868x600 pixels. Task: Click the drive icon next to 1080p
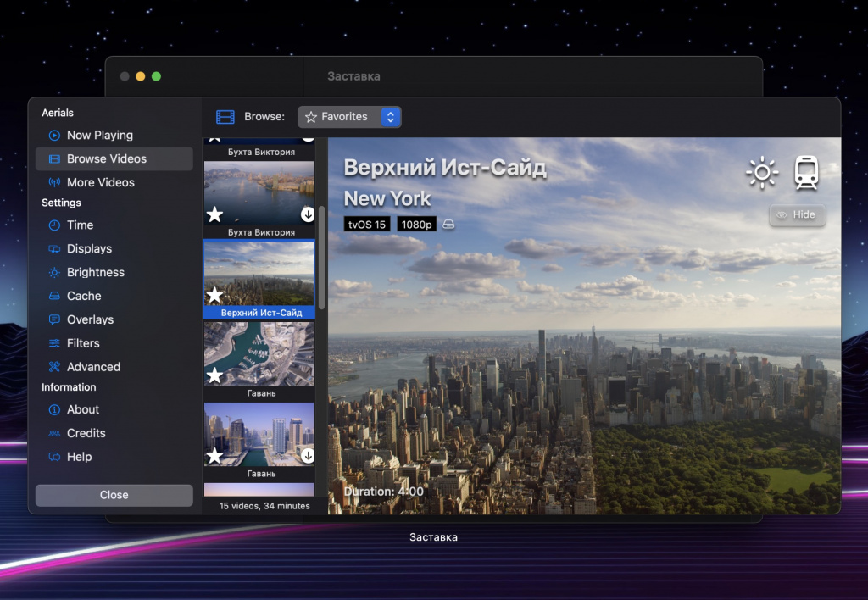(x=449, y=225)
